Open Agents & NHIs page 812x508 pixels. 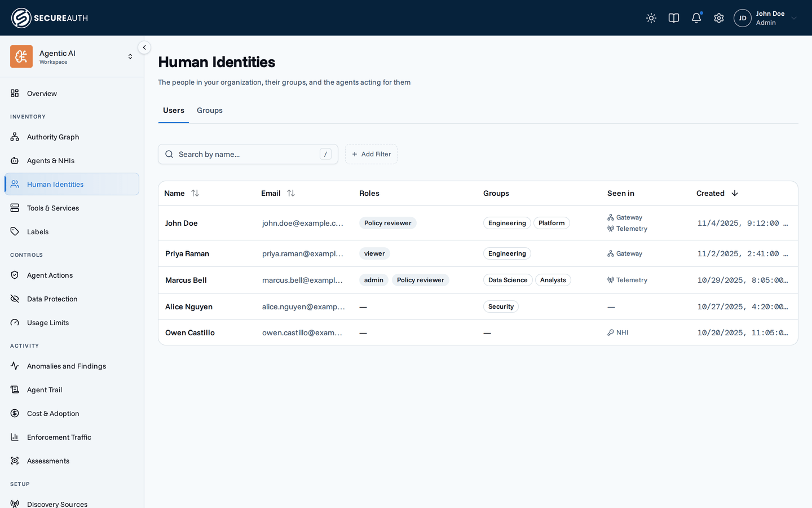(x=72, y=161)
